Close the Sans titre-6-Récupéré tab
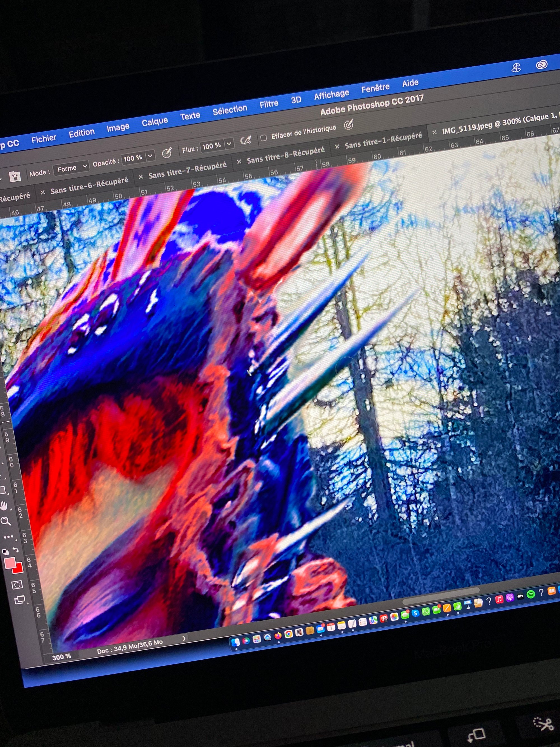 tap(43, 192)
